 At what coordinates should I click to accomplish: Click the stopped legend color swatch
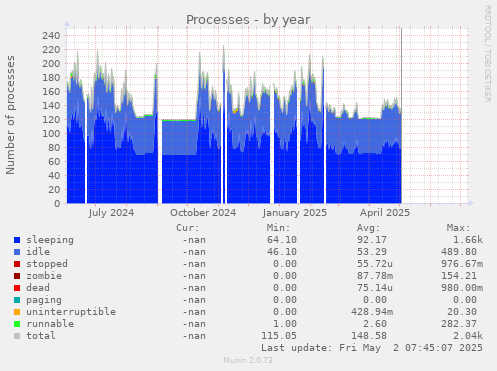coord(17,264)
